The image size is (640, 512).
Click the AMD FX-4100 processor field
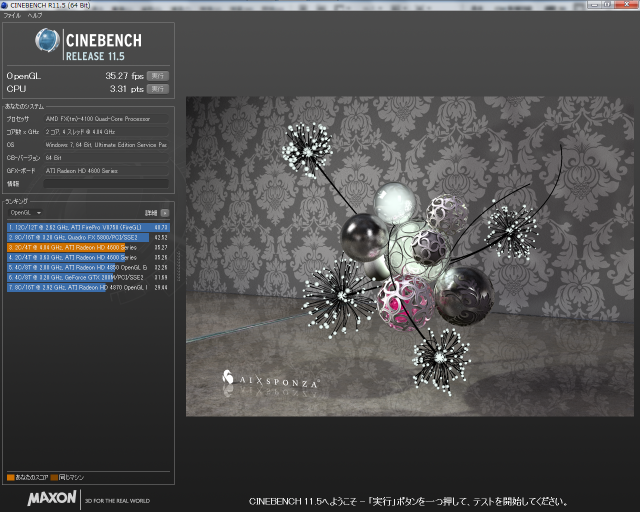(106, 119)
